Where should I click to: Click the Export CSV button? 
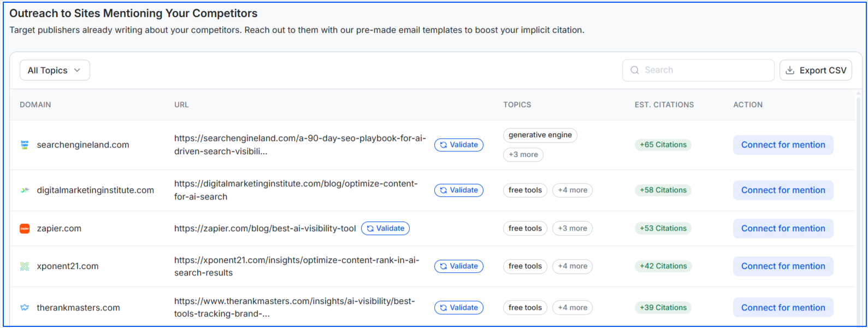pyautogui.click(x=816, y=70)
